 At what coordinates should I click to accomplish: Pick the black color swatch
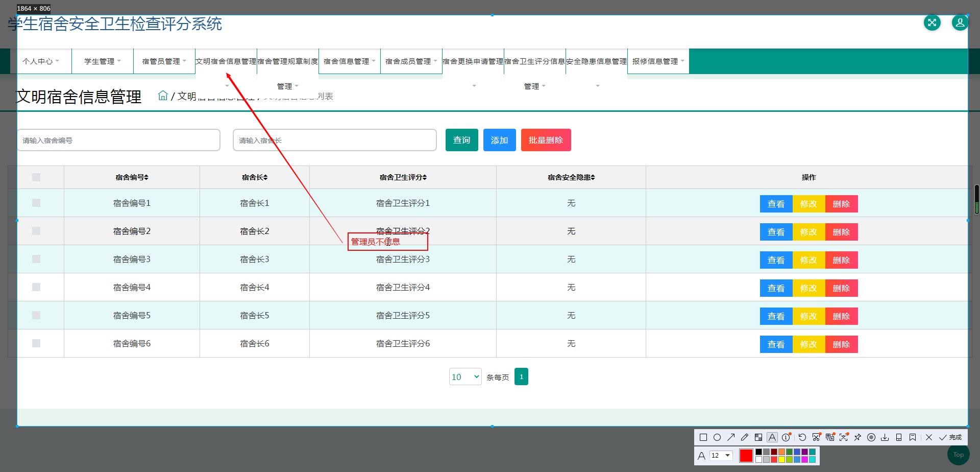pyautogui.click(x=759, y=452)
